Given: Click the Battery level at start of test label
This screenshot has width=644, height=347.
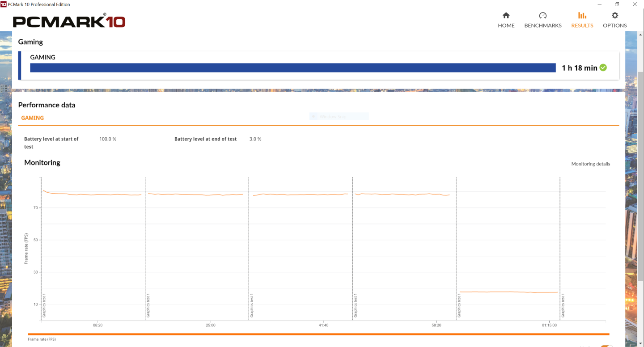Looking at the screenshot, I should point(51,143).
